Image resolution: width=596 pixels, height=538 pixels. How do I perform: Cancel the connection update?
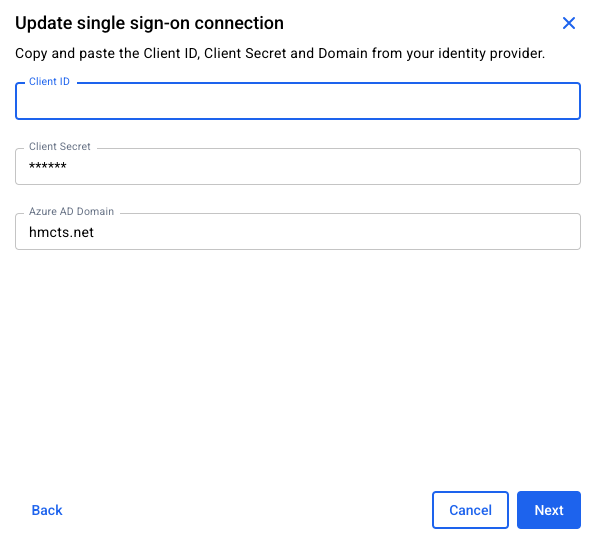pyautogui.click(x=470, y=510)
